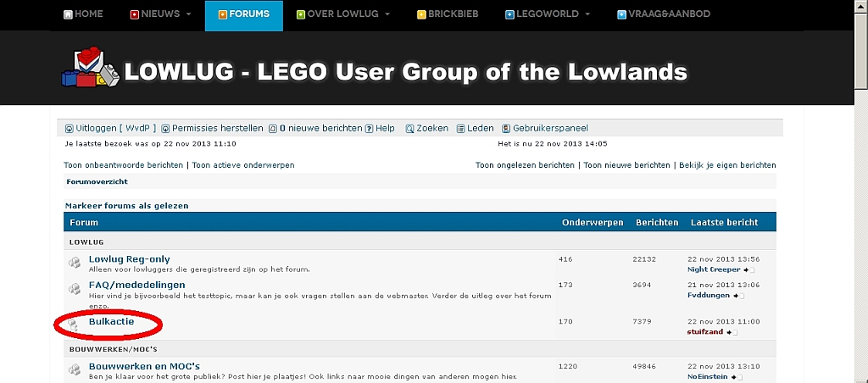868x383 pixels.
Task: Click the Forumoverzicht breadcrumb
Action: pyautogui.click(x=97, y=181)
